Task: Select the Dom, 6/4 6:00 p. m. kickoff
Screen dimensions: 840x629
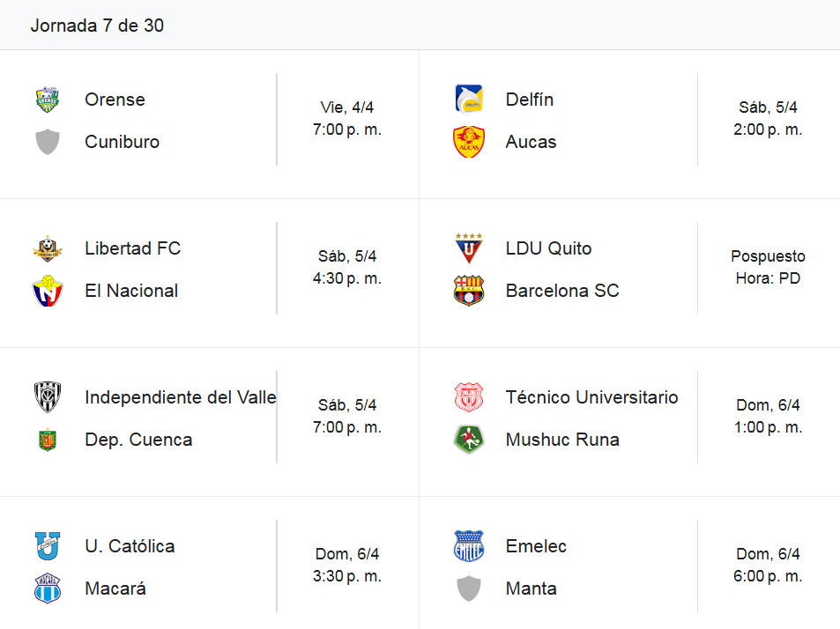Action: pyautogui.click(x=768, y=565)
